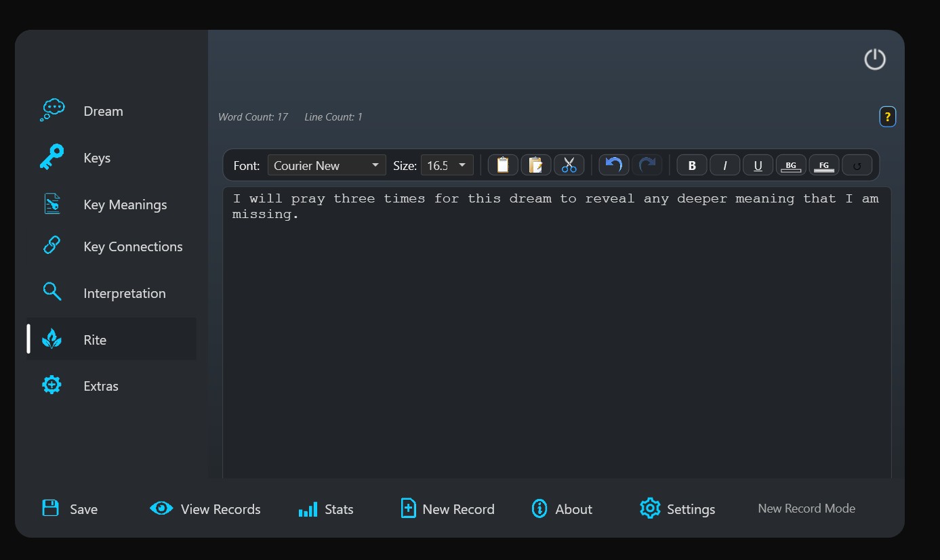Viewport: 940px width, 560px height.
Task: Undo the last edit
Action: click(x=614, y=165)
